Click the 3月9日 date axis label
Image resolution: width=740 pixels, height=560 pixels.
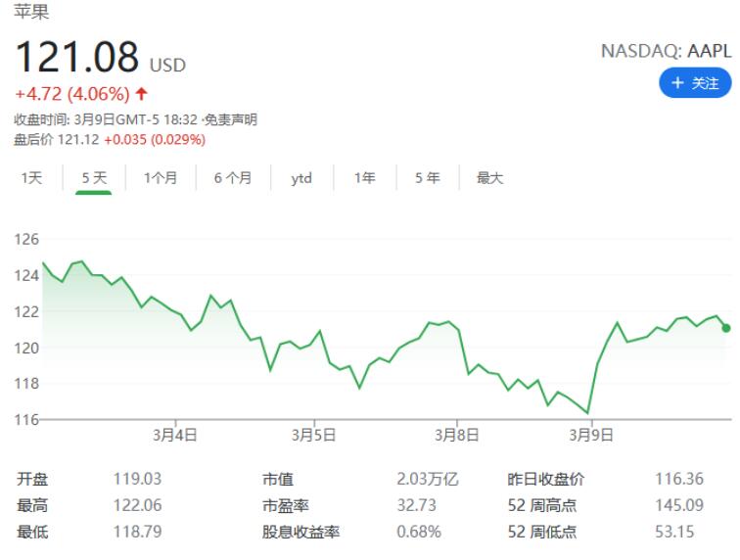591,435
